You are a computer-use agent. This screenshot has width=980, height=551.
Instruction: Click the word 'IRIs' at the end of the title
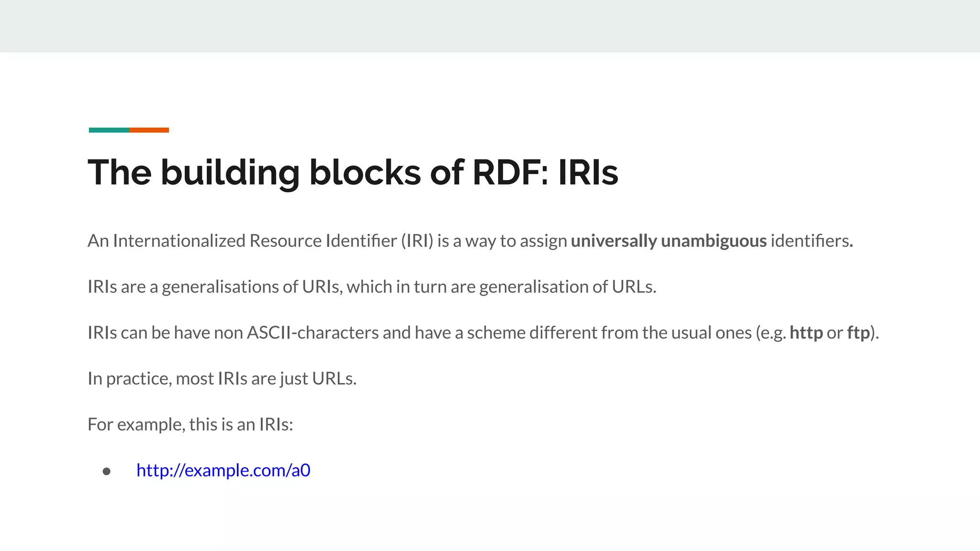[588, 173]
